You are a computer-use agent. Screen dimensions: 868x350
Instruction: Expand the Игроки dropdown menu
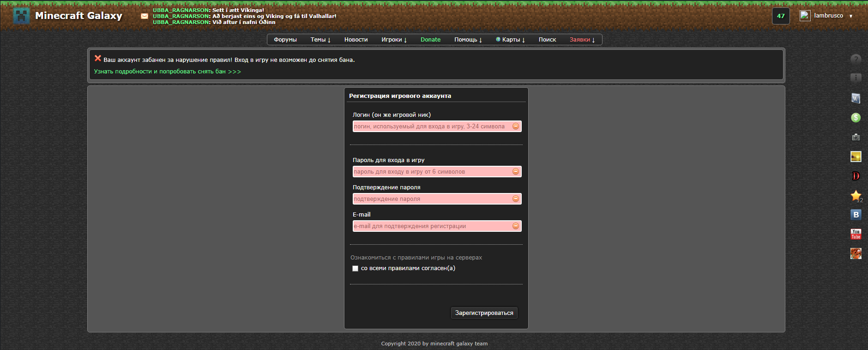click(x=394, y=40)
